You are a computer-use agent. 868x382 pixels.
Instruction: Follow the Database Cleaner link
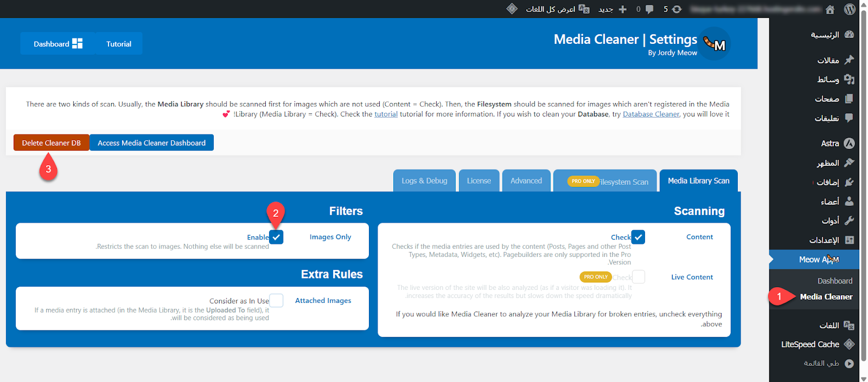point(650,114)
